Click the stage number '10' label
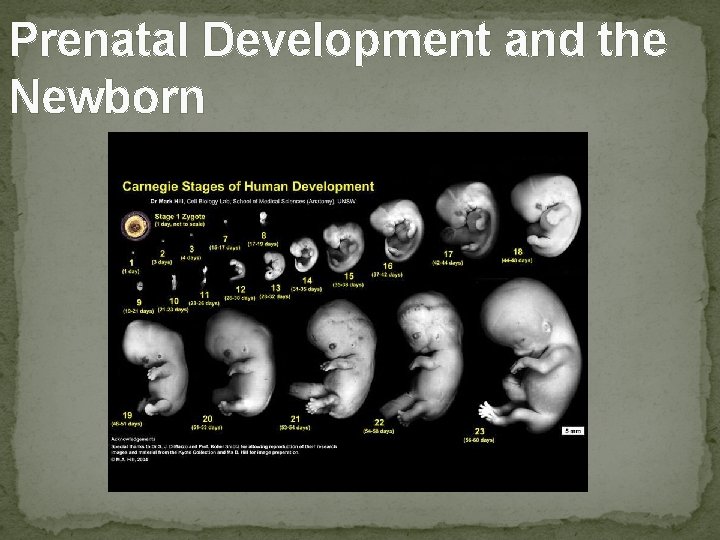The width and height of the screenshot is (720, 540). (x=174, y=301)
